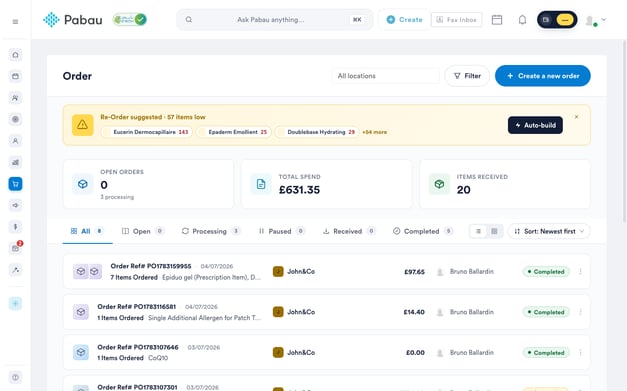Image resolution: width=627 pixels, height=391 pixels.
Task: Click the Create button in top bar
Action: click(x=405, y=20)
